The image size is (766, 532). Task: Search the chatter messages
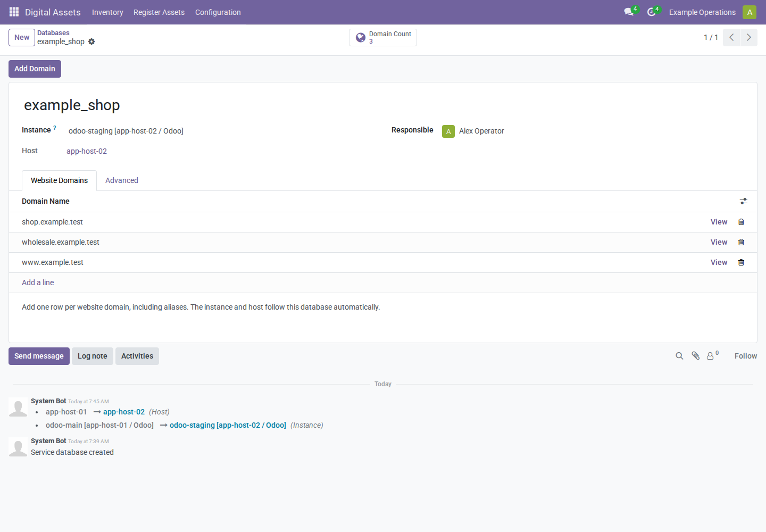coord(679,356)
